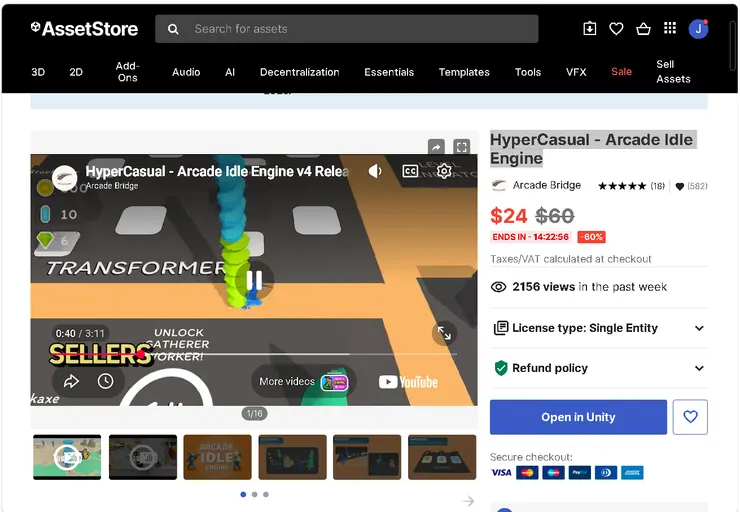This screenshot has height=512, width=740.
Task: Select the sixth gallery thumbnail
Action: [x=442, y=457]
